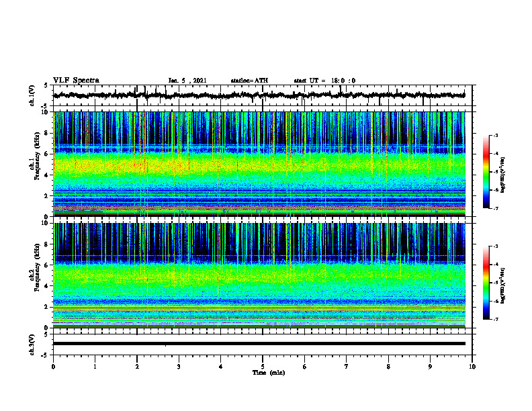Click the "-7" value on ch.1 colorbar

[x=496, y=208]
